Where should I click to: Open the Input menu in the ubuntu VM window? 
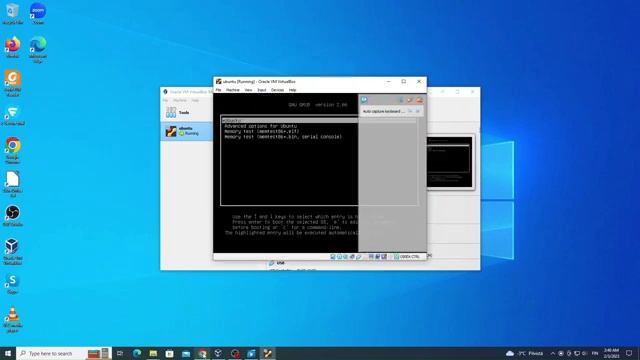point(262,90)
